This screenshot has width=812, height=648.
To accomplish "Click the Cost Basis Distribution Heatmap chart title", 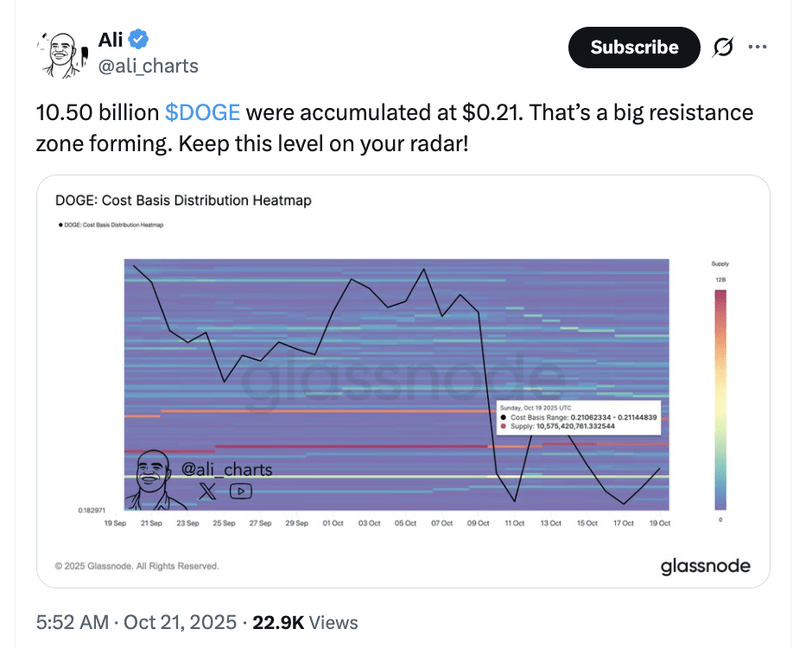I will coord(183,200).
